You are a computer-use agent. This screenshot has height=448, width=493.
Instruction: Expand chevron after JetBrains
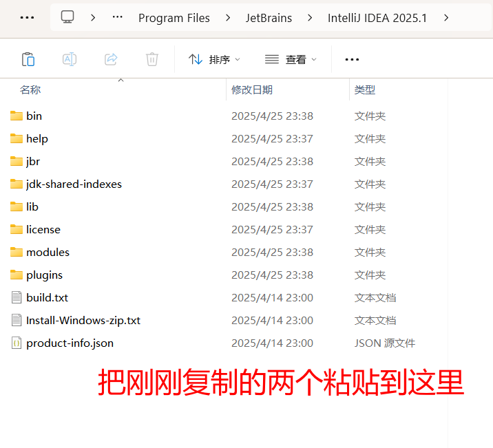[310, 18]
